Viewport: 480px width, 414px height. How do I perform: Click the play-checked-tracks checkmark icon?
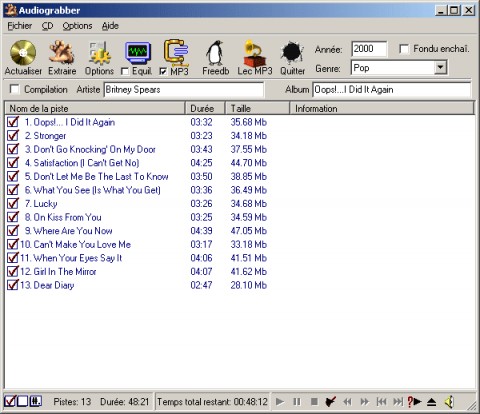coord(330,402)
